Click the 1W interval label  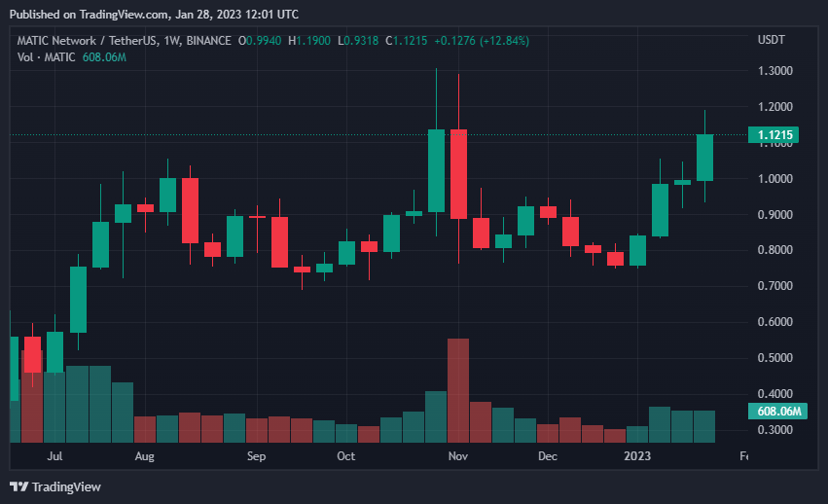point(171,41)
